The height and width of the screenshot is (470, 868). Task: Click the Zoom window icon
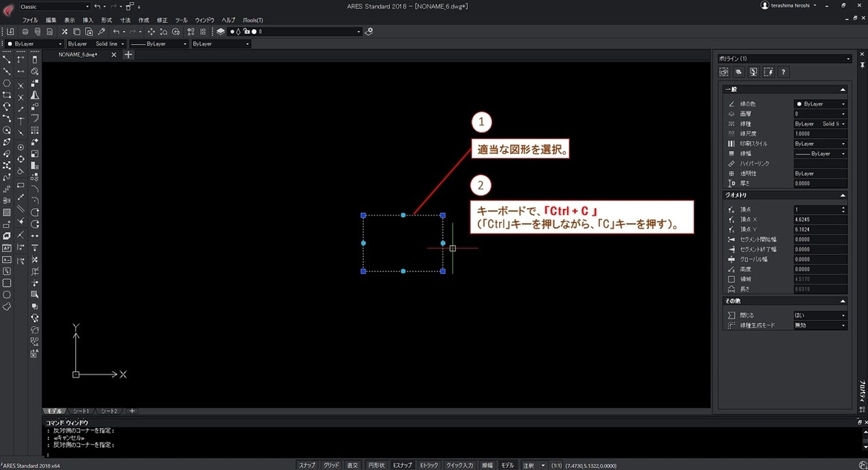164,32
